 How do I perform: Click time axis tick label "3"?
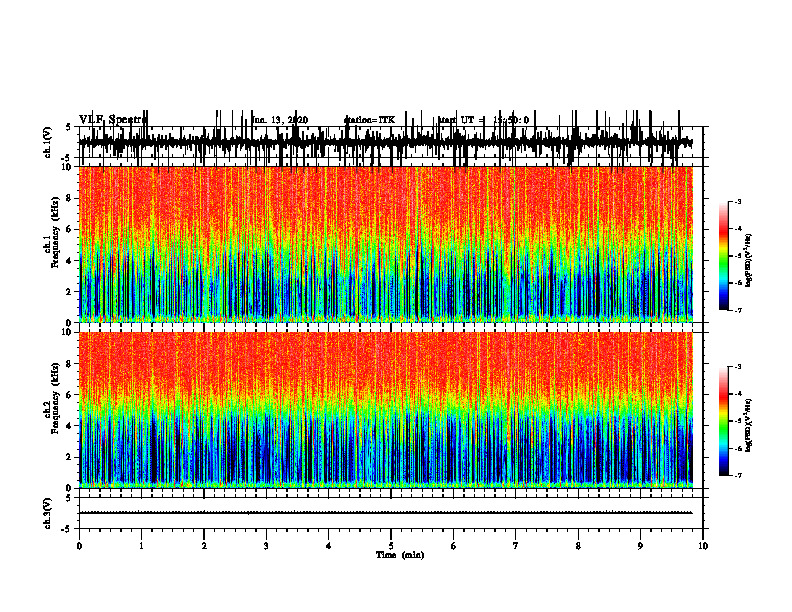click(x=266, y=546)
